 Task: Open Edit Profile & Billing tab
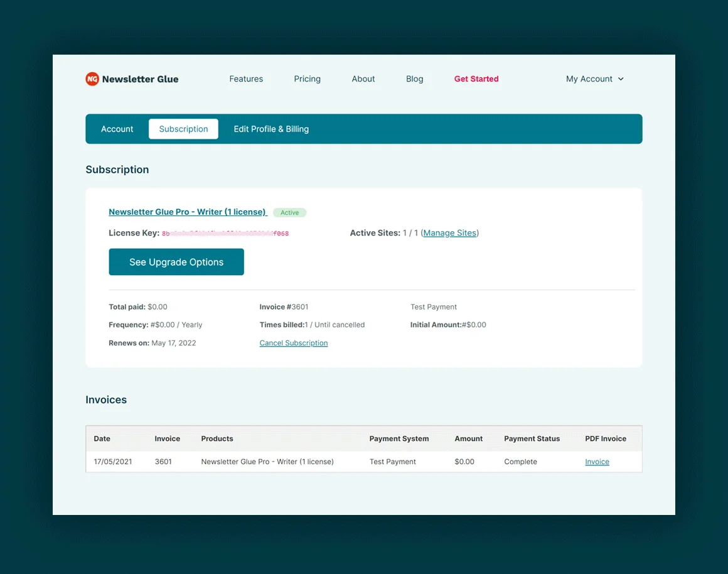pos(271,129)
